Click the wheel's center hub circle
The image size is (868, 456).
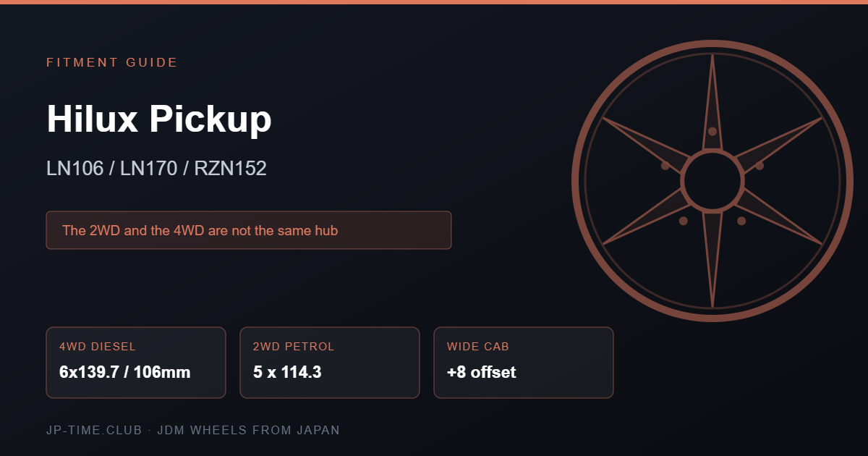coord(712,181)
